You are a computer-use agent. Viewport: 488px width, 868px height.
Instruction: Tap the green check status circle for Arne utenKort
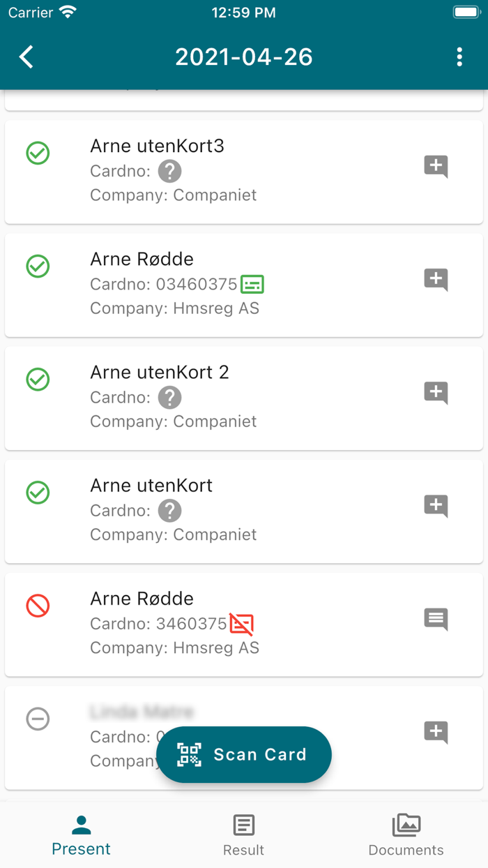pos(38,493)
